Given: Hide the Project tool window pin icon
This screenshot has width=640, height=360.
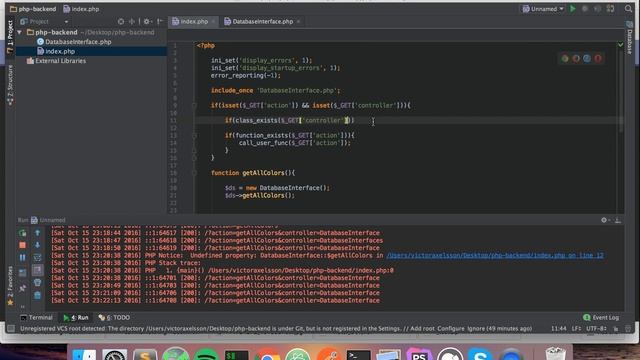Looking at the screenshot, I should [x=160, y=21].
